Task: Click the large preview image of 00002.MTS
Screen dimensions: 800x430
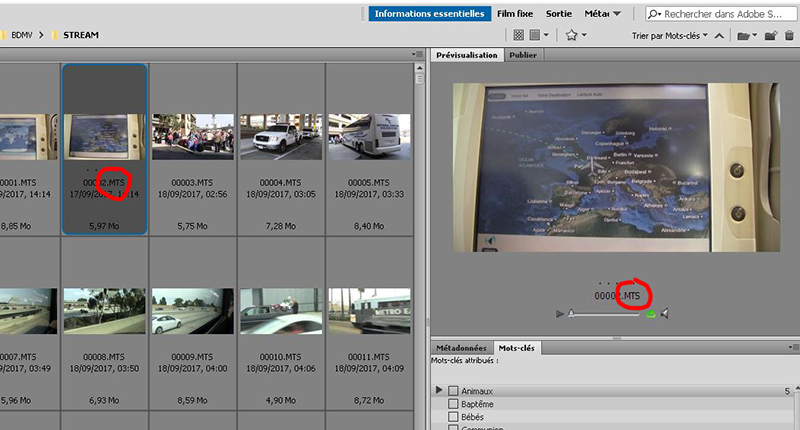Action: pyautogui.click(x=616, y=167)
